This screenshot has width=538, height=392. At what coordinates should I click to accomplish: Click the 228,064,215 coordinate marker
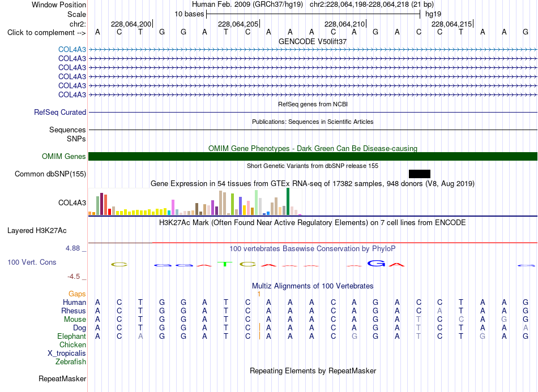tap(452, 24)
